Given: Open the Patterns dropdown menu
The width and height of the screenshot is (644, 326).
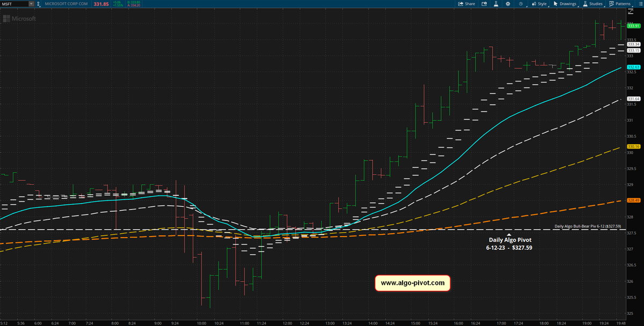Looking at the screenshot, I should click(x=620, y=4).
